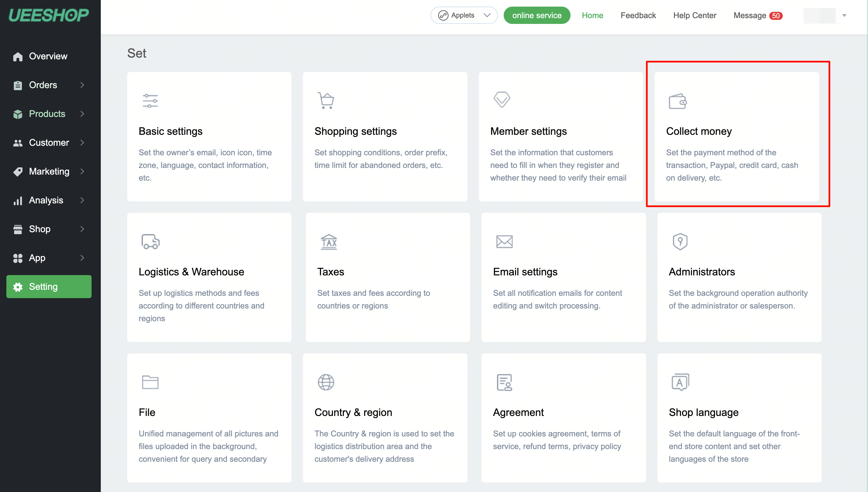
Task: Click the Email settings envelope icon
Action: 504,242
